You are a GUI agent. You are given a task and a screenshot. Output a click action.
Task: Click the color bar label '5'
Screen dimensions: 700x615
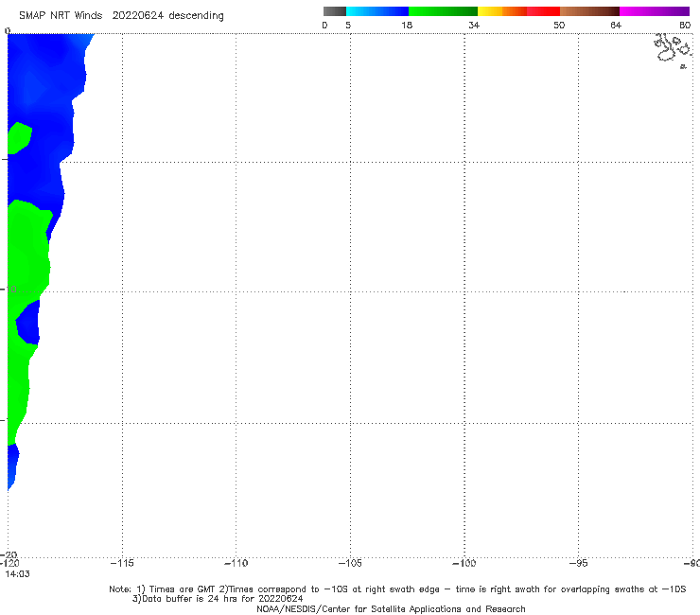(348, 26)
